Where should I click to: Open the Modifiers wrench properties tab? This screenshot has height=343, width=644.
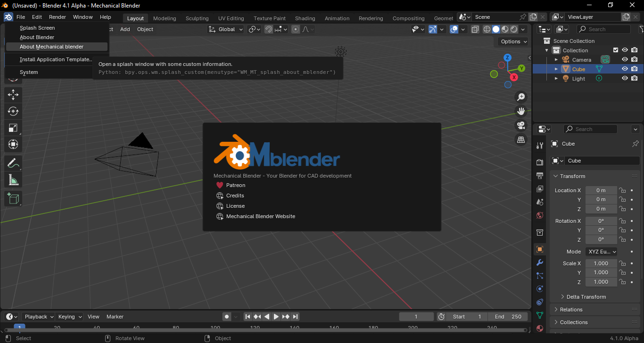click(x=540, y=262)
